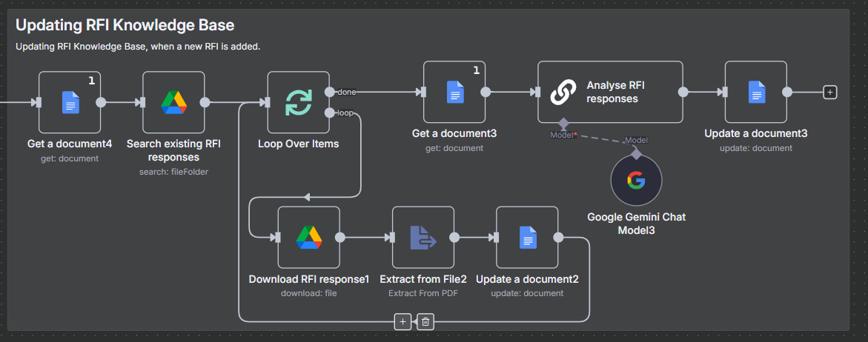Click the Update a document2 output connector
The image size is (868, 342).
pos(559,237)
